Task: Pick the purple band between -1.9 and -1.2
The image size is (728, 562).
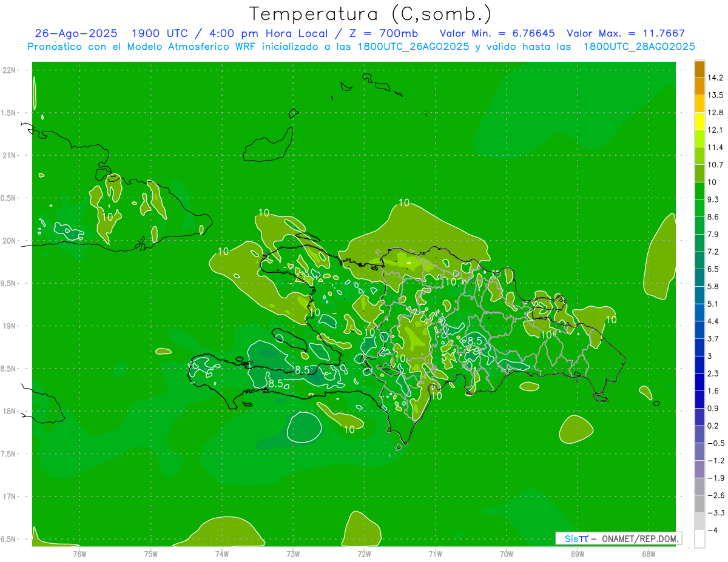Action: tap(699, 469)
